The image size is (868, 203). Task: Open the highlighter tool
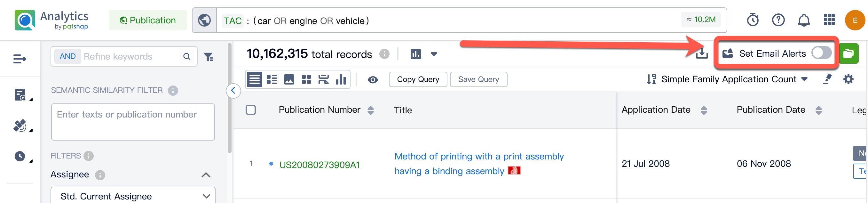pyautogui.click(x=827, y=79)
